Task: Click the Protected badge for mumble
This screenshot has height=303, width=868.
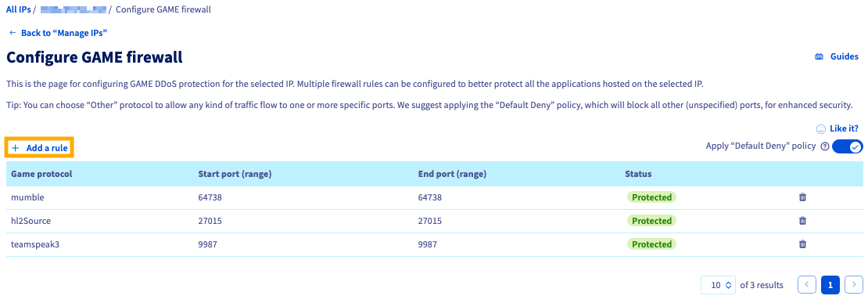Action: (x=651, y=197)
